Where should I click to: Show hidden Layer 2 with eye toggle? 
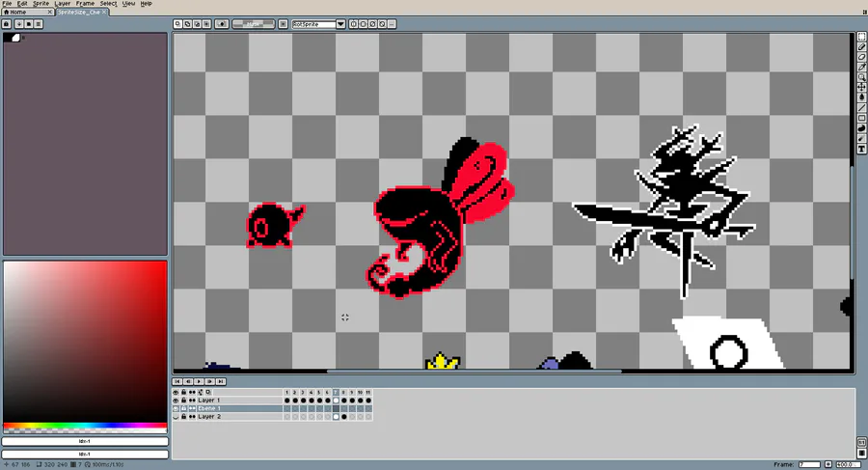point(176,416)
